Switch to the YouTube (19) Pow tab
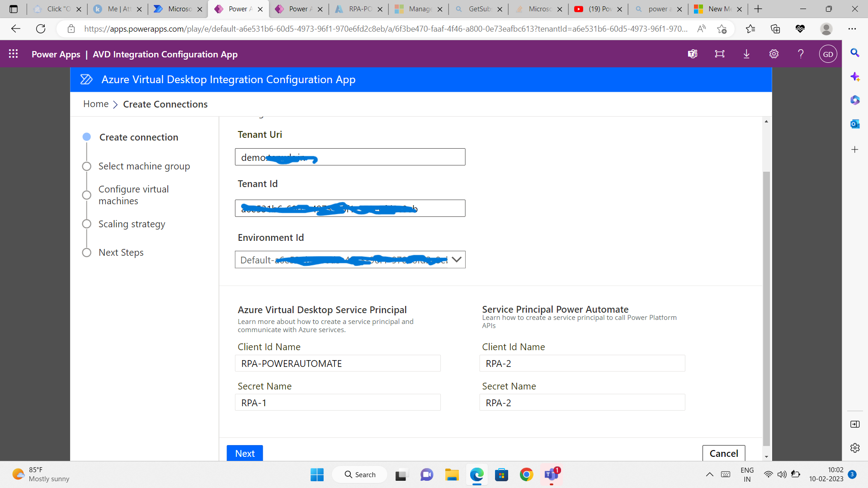Image resolution: width=868 pixels, height=488 pixels. pos(599,9)
